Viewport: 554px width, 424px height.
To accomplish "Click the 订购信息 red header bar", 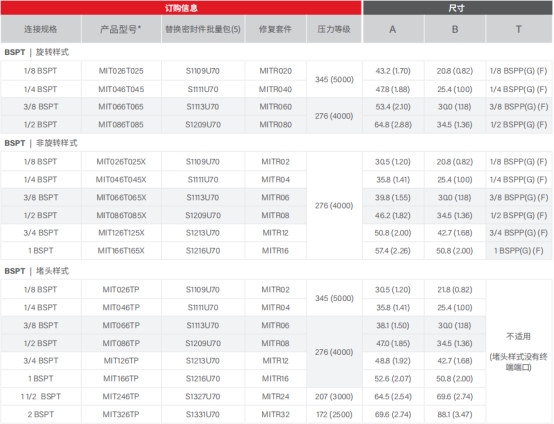I will pos(181,8).
